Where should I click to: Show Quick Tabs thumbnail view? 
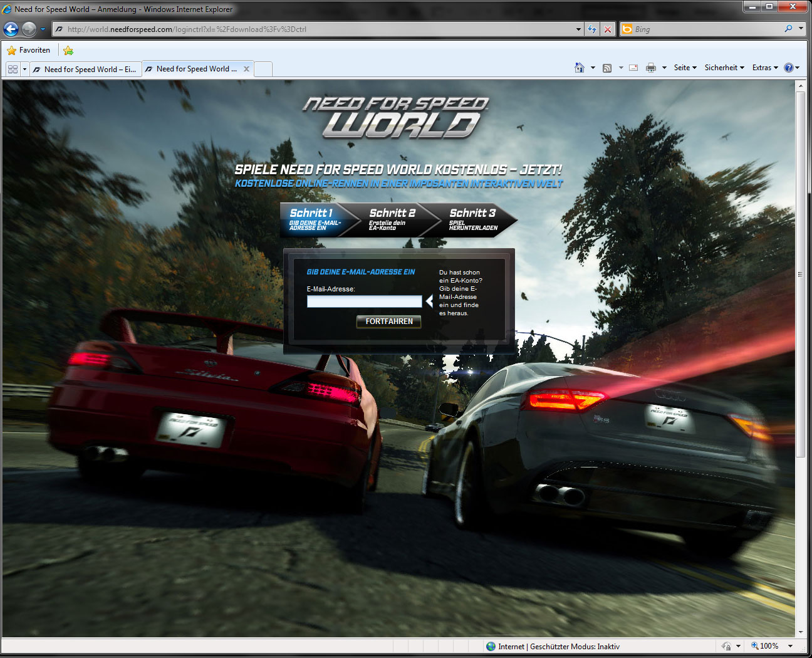click(x=13, y=69)
